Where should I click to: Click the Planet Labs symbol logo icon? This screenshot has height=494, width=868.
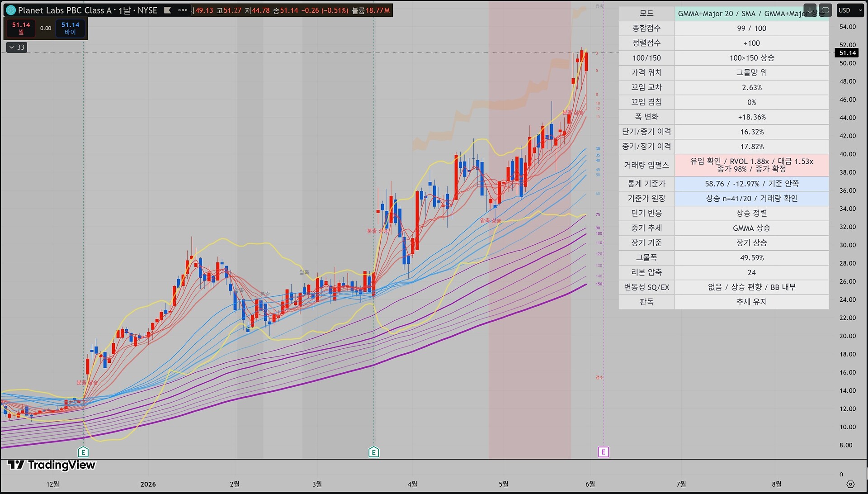(10, 10)
